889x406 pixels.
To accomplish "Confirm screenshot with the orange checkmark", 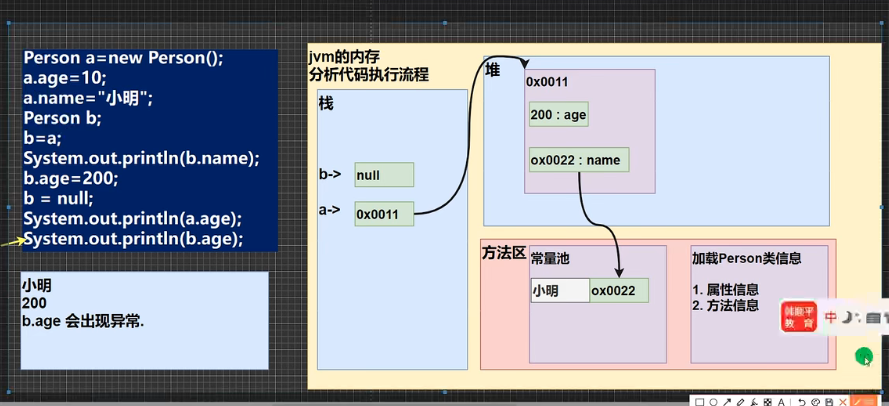I will pos(858,402).
